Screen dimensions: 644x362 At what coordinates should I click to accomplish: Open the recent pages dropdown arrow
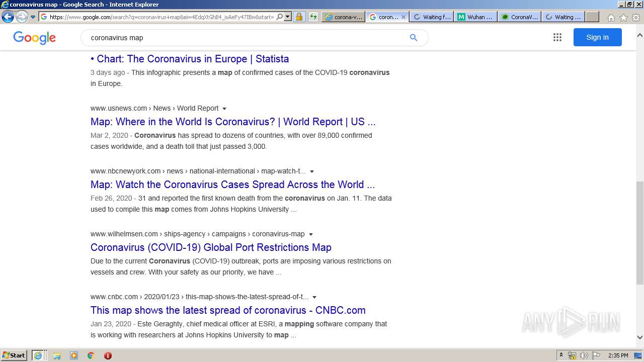pos(33,17)
